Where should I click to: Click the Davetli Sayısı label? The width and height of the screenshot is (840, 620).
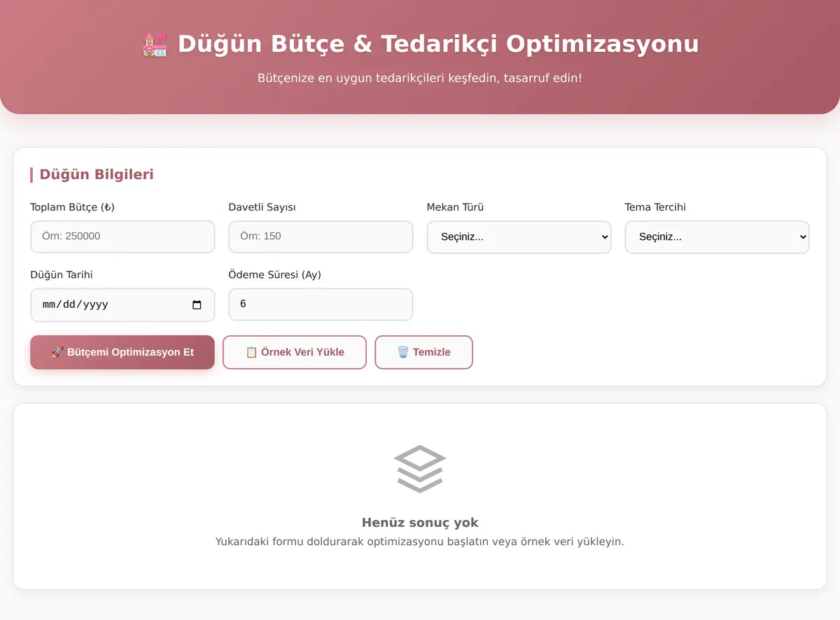[x=262, y=207]
